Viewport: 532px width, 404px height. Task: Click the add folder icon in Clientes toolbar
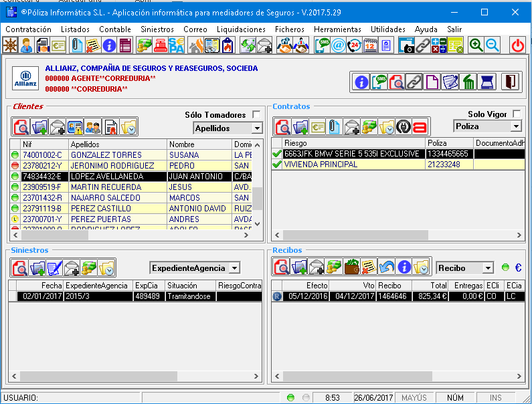[x=39, y=127]
